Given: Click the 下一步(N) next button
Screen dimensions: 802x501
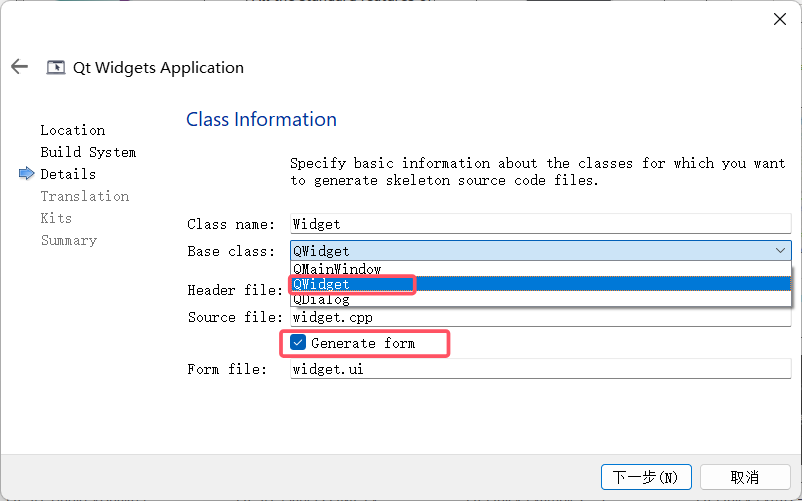Looking at the screenshot, I should (646, 477).
